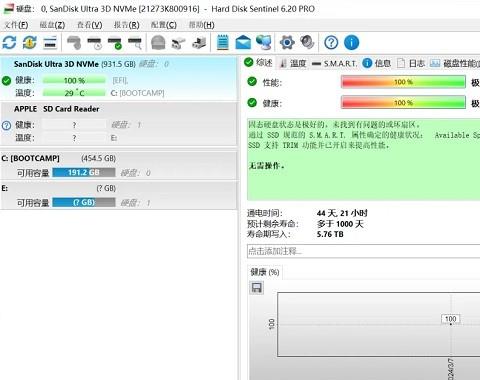Screen dimensions: 480x380
Task: Click the gray dome-shaped toolbar icon
Action: [158, 43]
